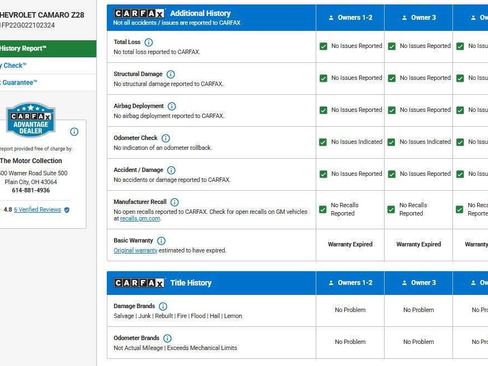488x366 pixels.
Task: Click Airbag Deployment checkmark for Owners 1-2
Action: coord(323,110)
